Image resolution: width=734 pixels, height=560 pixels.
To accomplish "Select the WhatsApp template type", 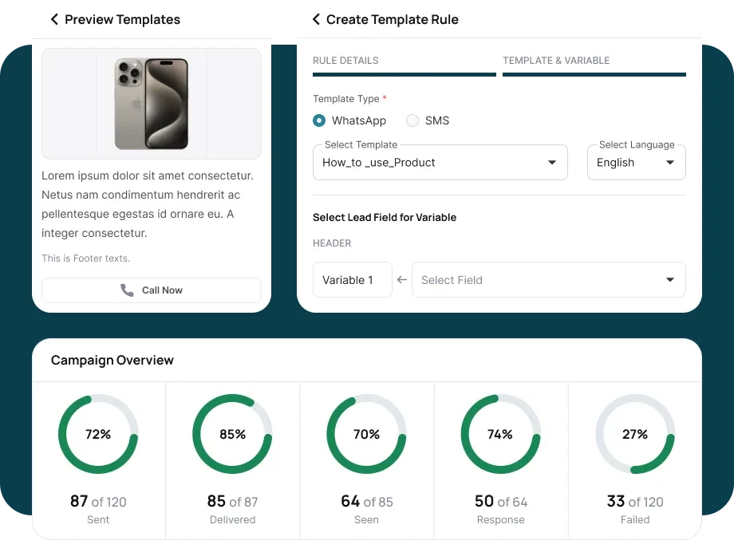I will pos(320,120).
